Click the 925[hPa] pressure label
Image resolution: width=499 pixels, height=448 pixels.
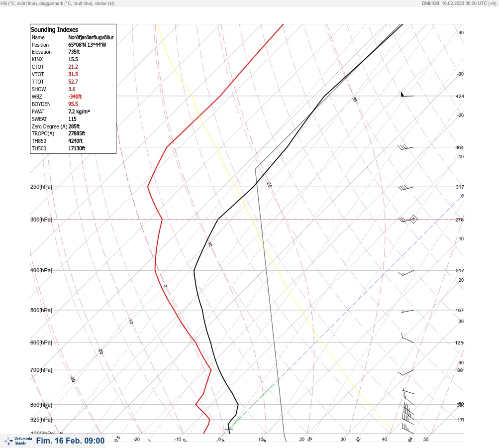click(x=41, y=420)
